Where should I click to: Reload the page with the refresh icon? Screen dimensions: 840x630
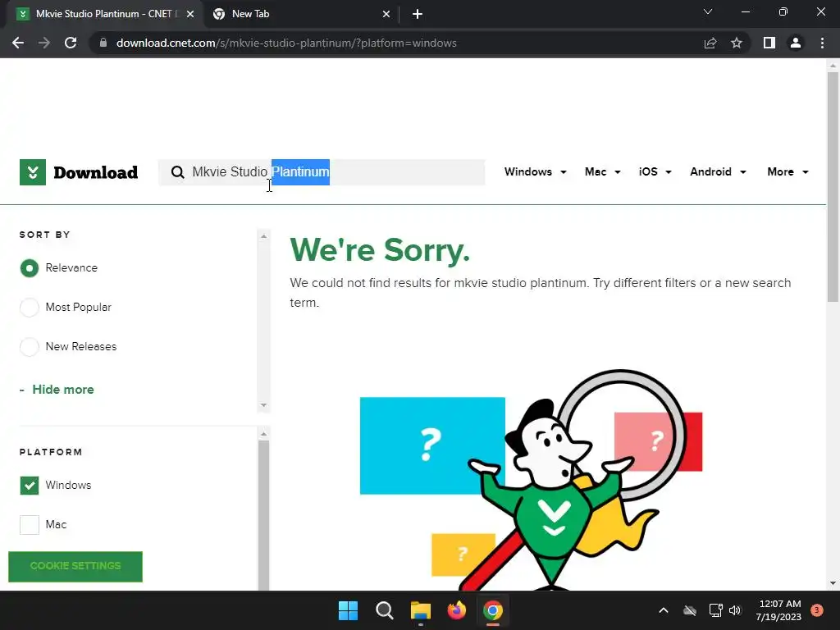[71, 43]
